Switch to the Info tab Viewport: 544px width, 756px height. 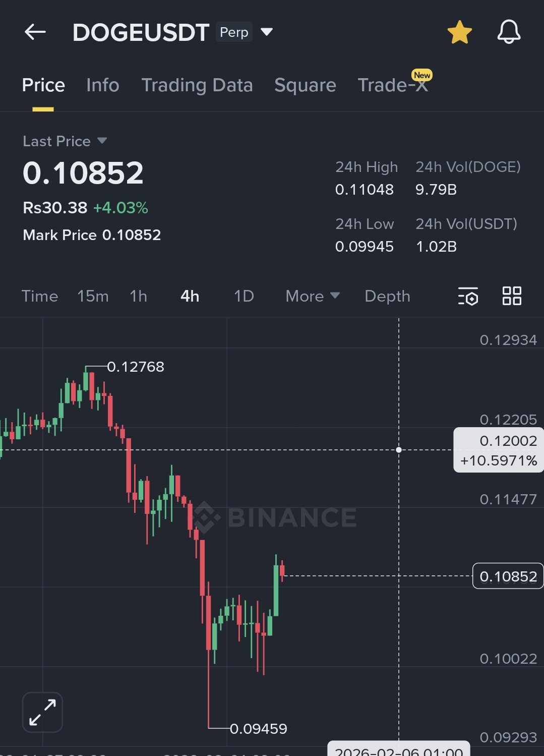tap(102, 85)
